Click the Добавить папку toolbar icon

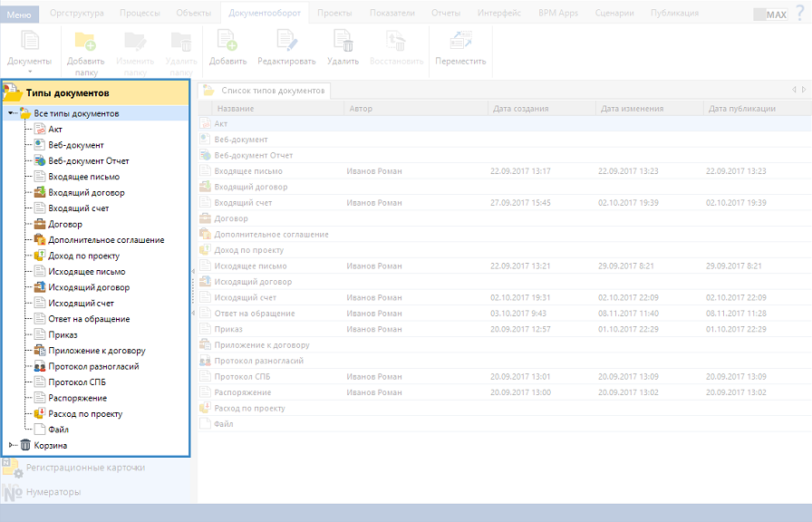tap(85, 42)
